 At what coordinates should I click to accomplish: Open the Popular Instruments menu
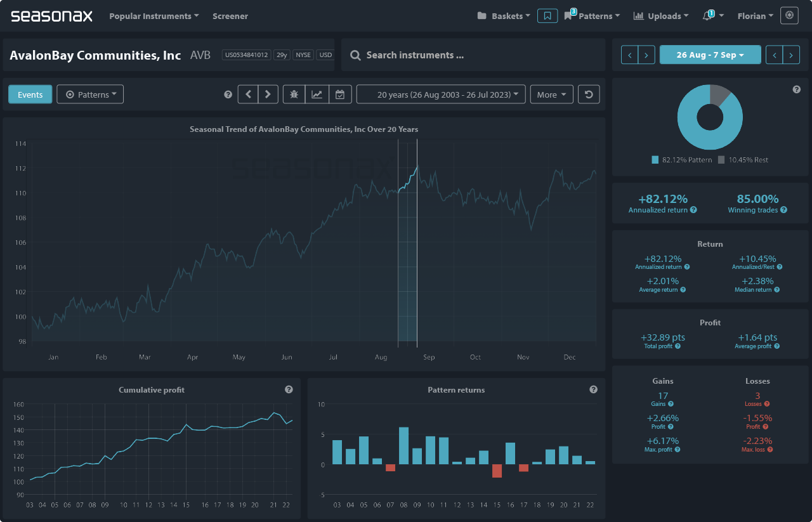154,16
